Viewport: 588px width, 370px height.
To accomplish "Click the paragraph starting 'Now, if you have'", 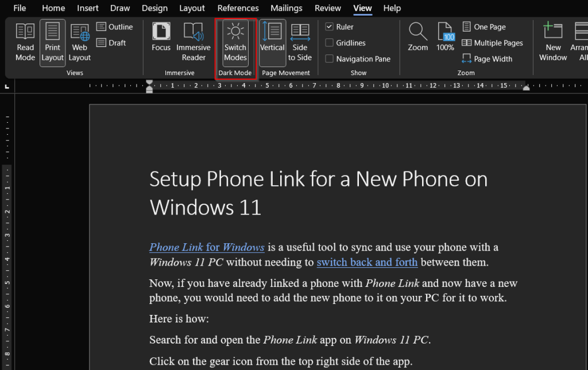I will pyautogui.click(x=333, y=290).
